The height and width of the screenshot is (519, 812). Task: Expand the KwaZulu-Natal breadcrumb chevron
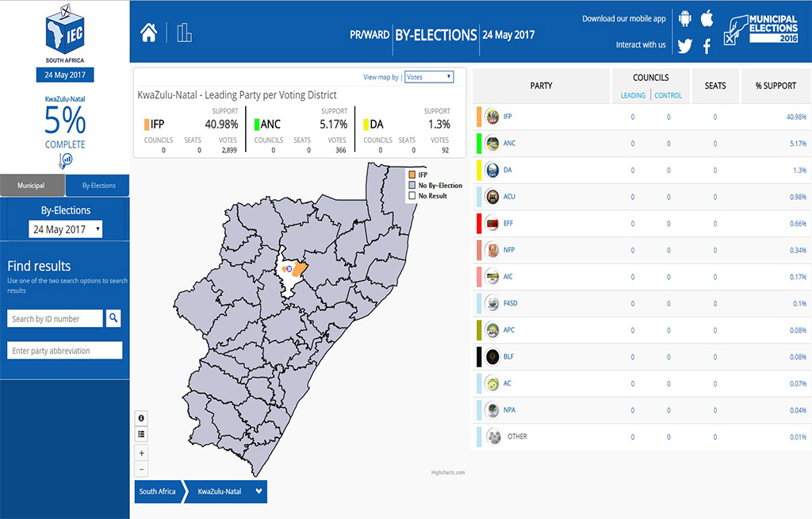click(259, 491)
